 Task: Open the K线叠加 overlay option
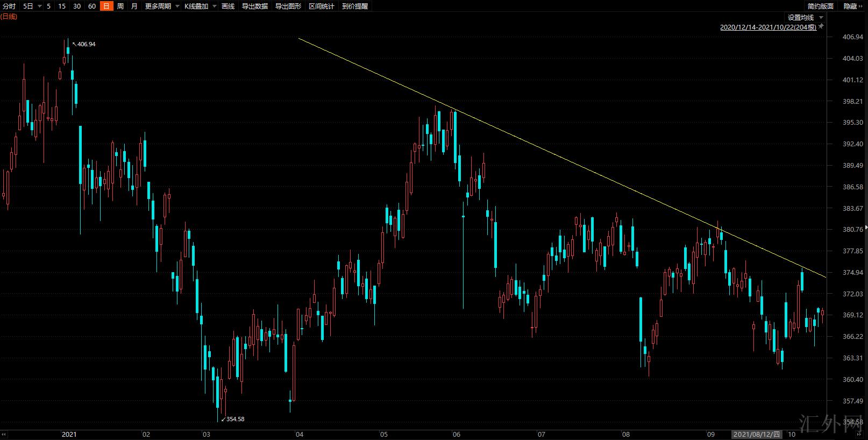coord(196,6)
